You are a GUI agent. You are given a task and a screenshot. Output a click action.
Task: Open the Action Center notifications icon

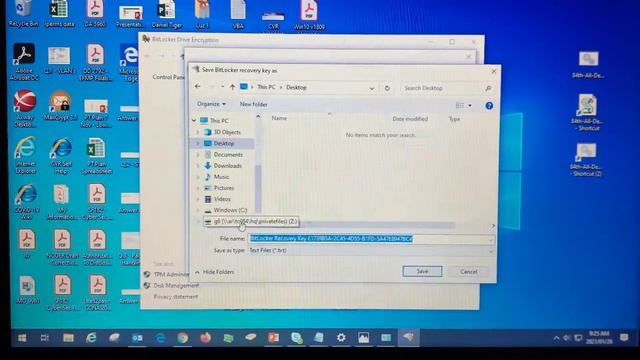pos(624,338)
